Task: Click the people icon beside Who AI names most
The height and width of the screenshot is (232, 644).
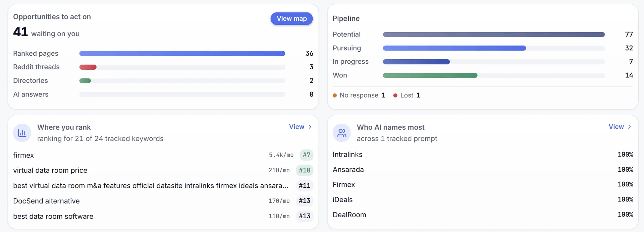Action: [x=341, y=133]
